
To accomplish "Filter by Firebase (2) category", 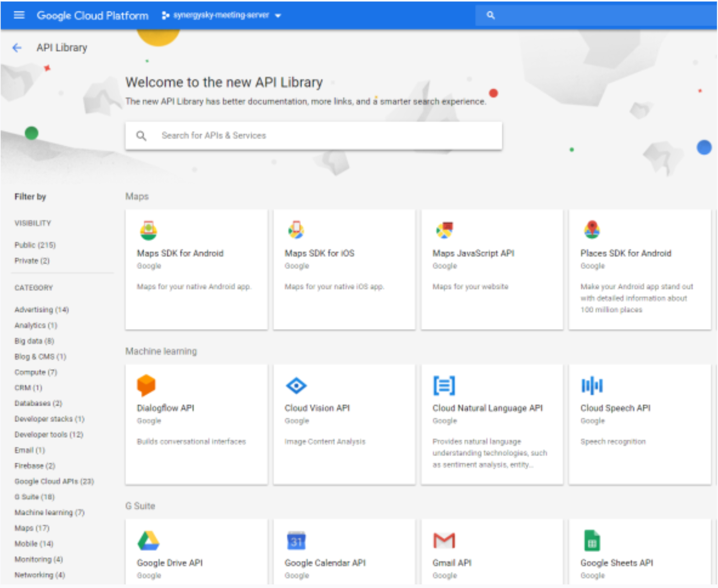I will [x=35, y=466].
